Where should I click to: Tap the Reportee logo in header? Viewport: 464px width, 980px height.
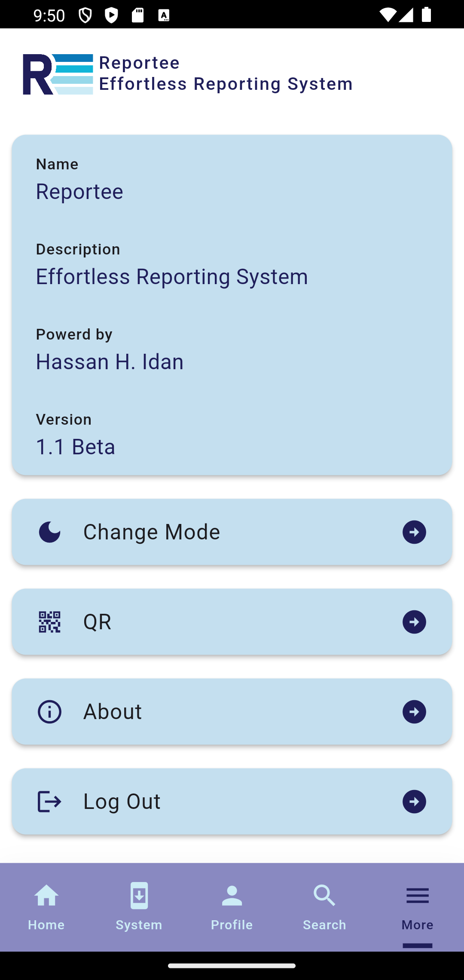(x=58, y=74)
